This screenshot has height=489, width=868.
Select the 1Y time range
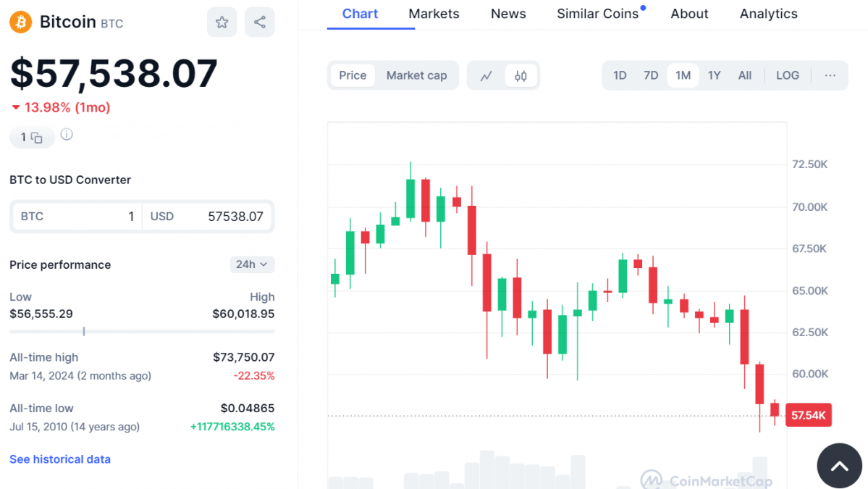[714, 75]
